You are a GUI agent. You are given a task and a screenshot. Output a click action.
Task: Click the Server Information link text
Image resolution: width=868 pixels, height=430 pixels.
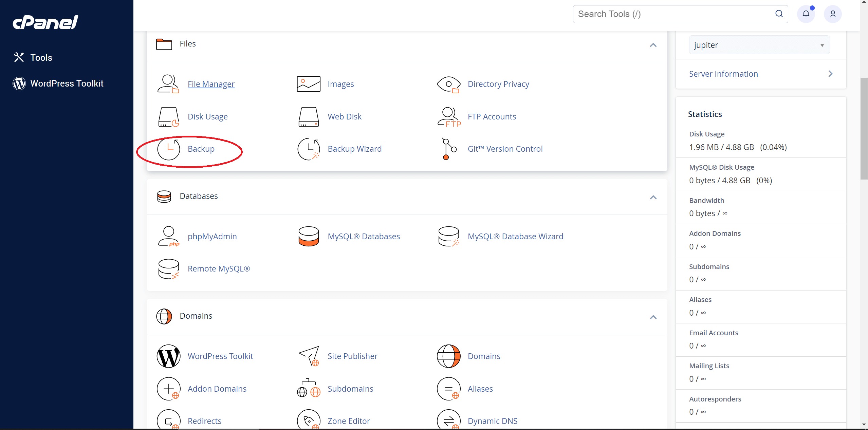[x=723, y=74]
